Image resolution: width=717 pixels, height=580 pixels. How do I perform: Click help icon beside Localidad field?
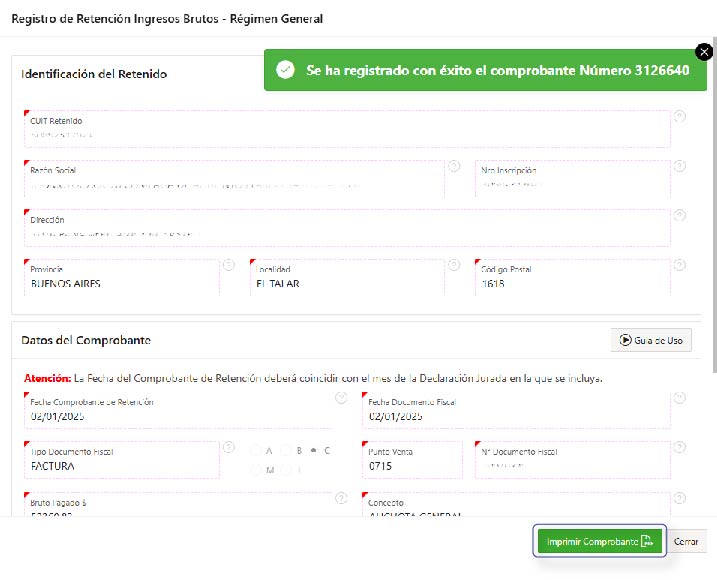click(454, 265)
